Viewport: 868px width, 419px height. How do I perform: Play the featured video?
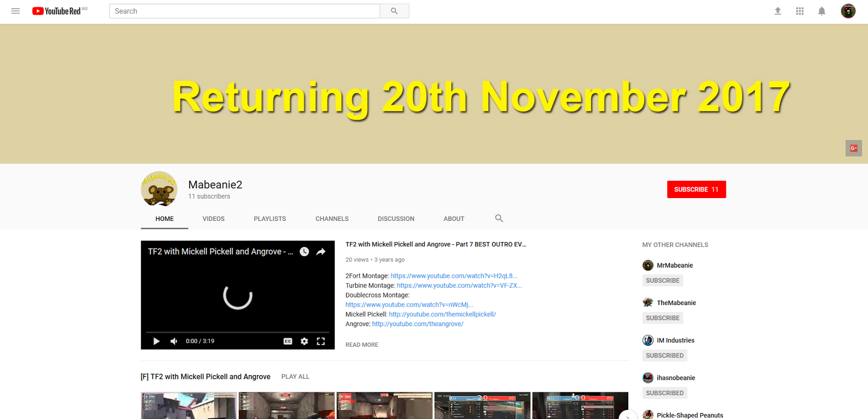click(x=156, y=341)
